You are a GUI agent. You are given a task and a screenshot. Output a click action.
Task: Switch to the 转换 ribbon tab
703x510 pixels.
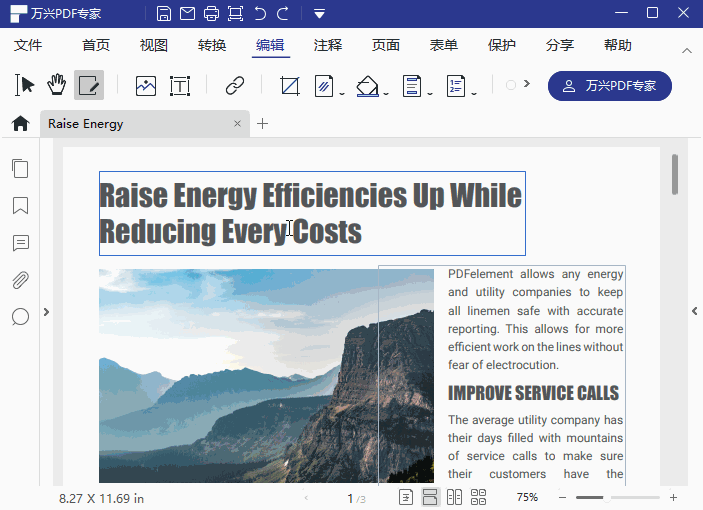pos(212,45)
